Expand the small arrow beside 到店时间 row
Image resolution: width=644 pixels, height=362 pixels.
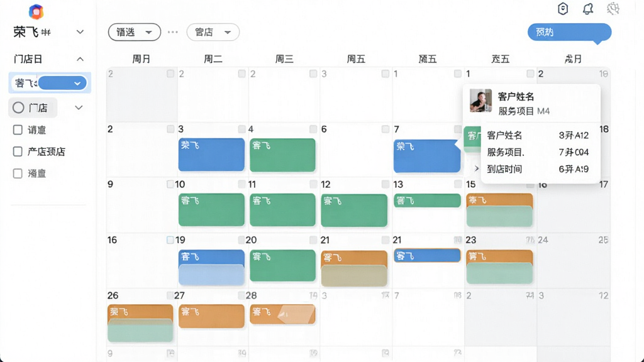477,168
